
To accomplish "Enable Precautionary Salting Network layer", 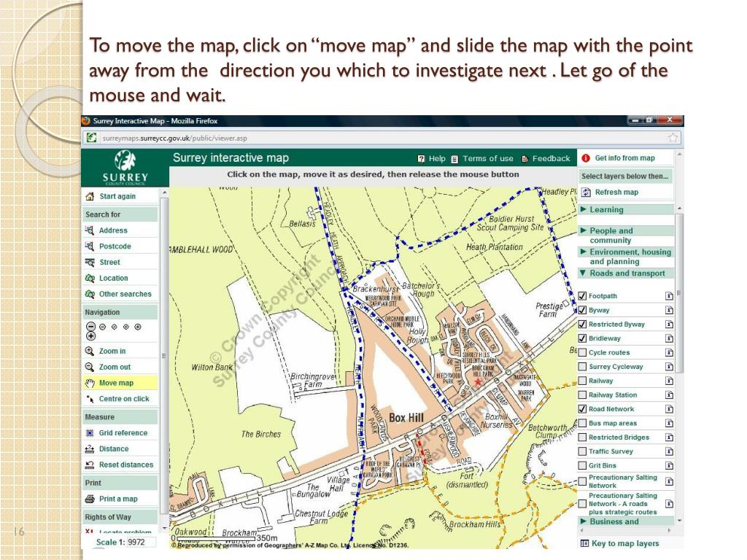I will coord(582,481).
